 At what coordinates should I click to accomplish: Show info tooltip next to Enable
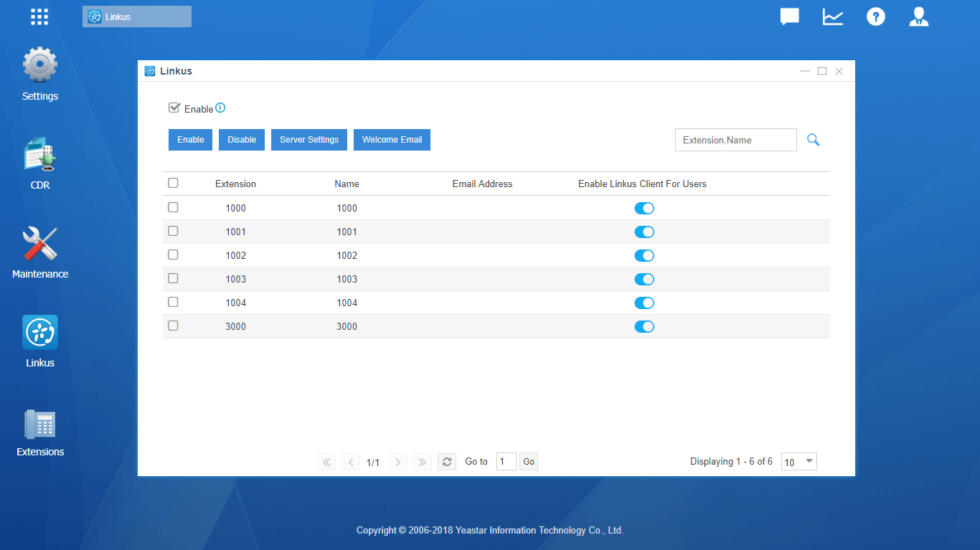click(x=220, y=108)
